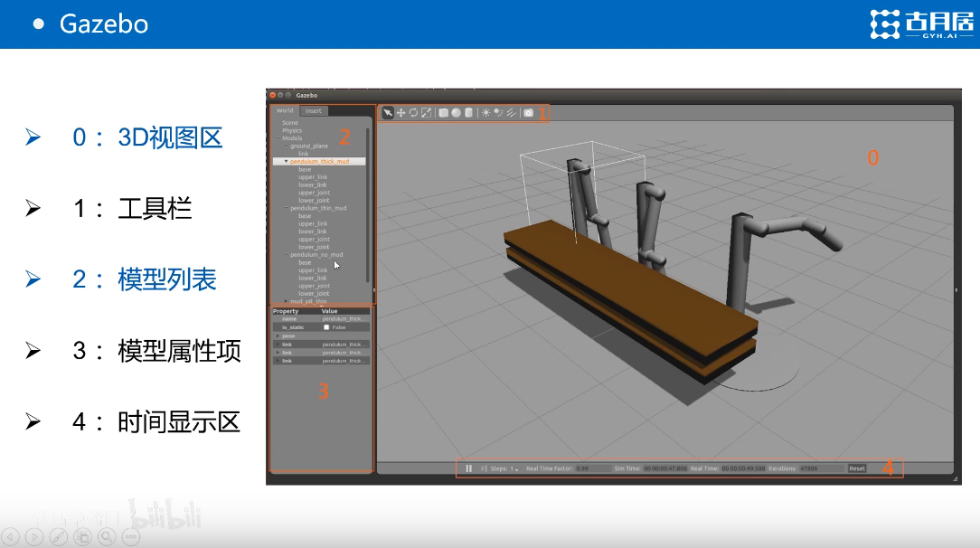The height and width of the screenshot is (548, 980).
Task: Open the see-all-slides control
Action: coord(82,536)
